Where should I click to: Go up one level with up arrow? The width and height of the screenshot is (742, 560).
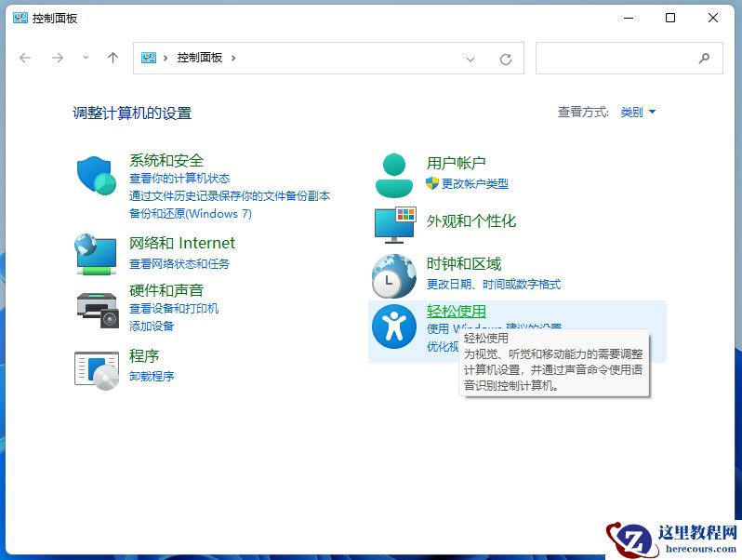pos(113,58)
